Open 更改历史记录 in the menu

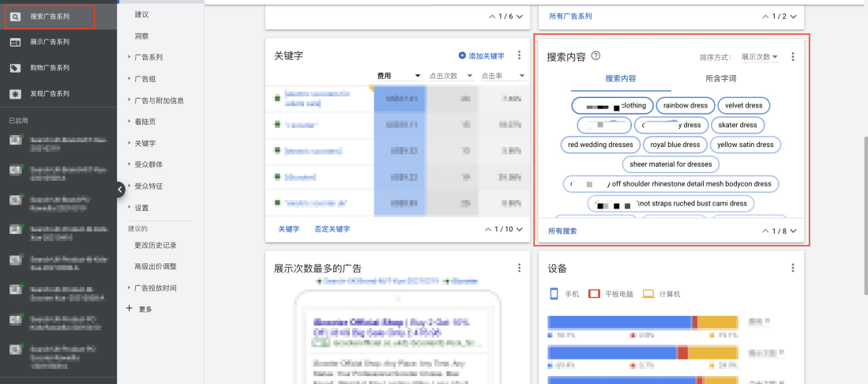[x=156, y=245]
